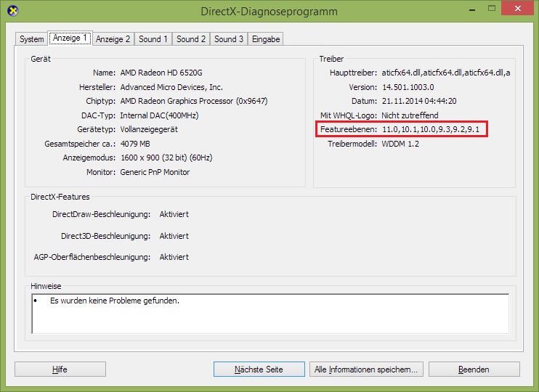Click the Haupttreiber aticfx64.dll value

pos(446,73)
